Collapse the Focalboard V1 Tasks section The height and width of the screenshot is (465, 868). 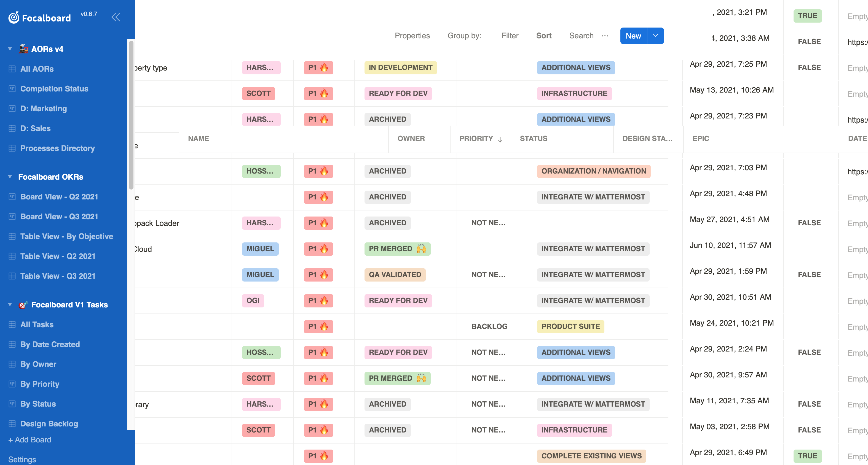[x=10, y=305]
